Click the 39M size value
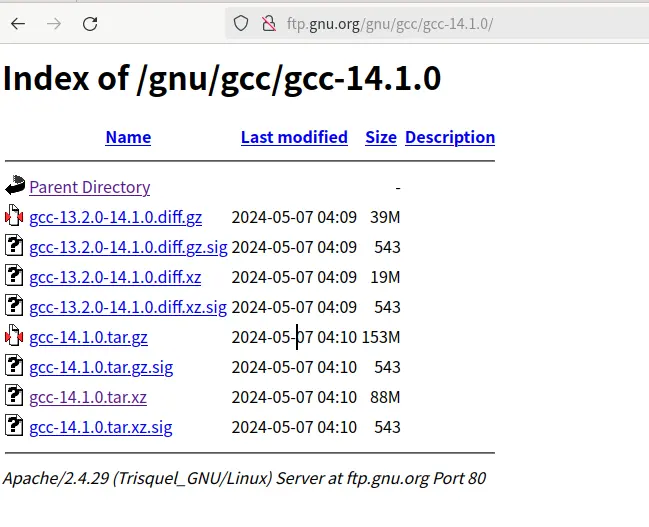Viewport: 649px width, 527px height. point(385,217)
